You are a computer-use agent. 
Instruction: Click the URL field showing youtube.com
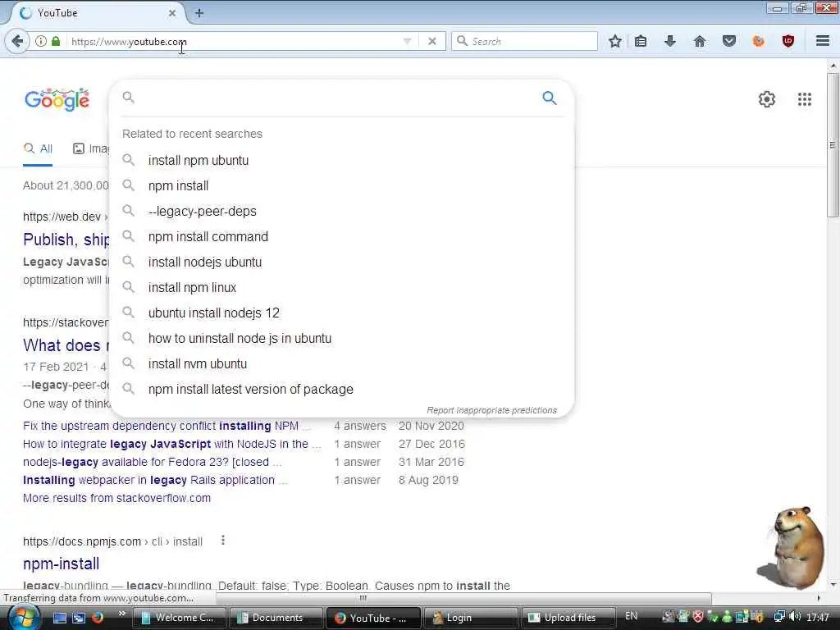click(x=235, y=41)
